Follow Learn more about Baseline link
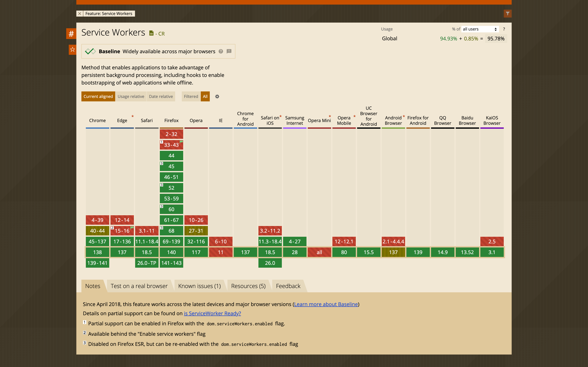 tap(326, 304)
